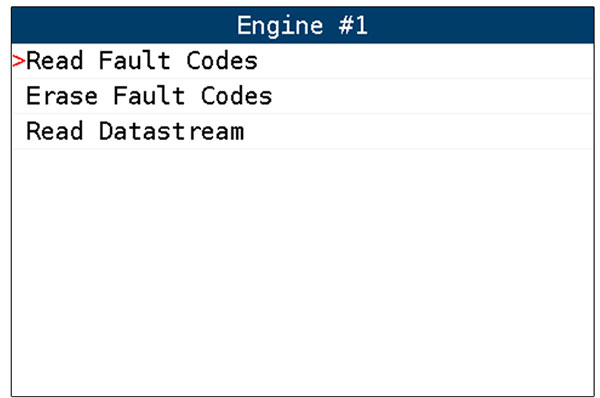The height and width of the screenshot is (398, 600).
Task: Click the red selection arrow cursor
Action: point(18,61)
